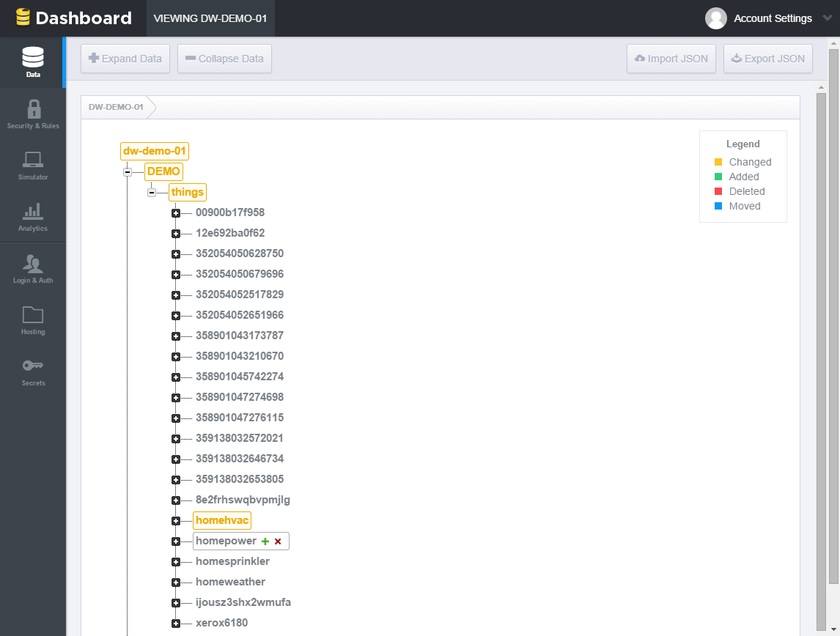This screenshot has width=840, height=636.
Task: Click the DW-DEMO-01 breadcrumb tab
Action: pyautogui.click(x=116, y=107)
